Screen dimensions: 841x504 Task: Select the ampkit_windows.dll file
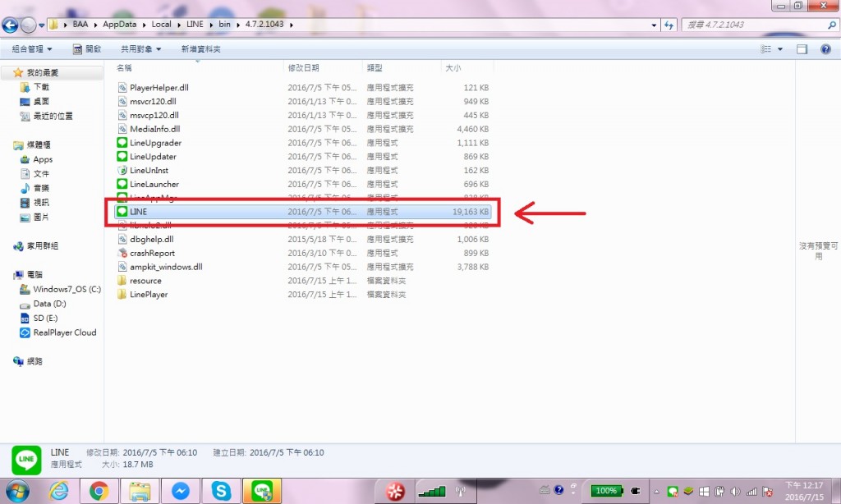[166, 267]
